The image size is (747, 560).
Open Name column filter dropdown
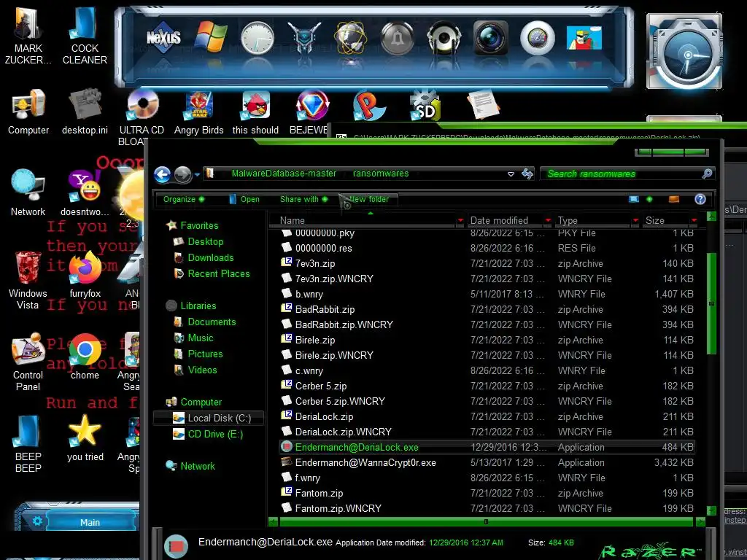(x=460, y=220)
